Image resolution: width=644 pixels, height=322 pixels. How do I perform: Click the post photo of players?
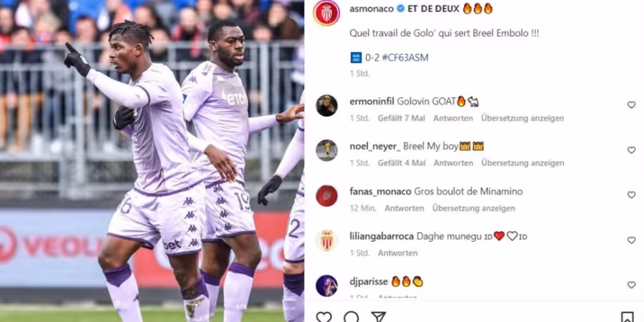pyautogui.click(x=152, y=161)
